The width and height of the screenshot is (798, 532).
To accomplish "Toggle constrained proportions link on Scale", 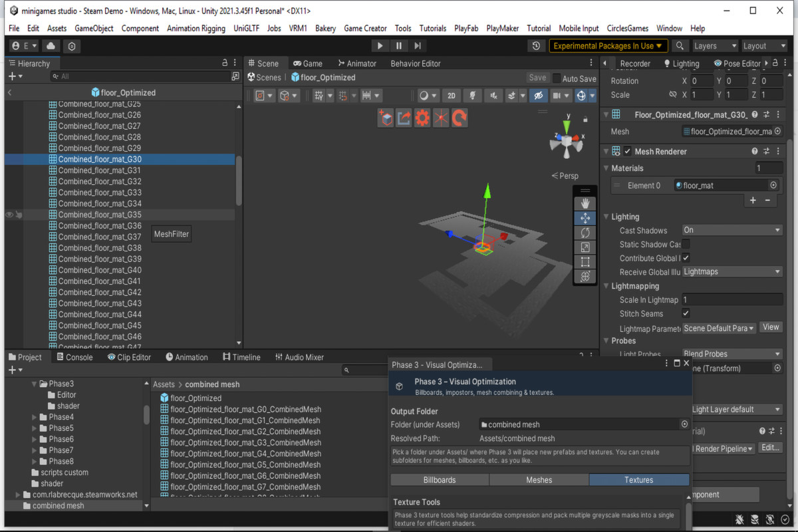I will [673, 95].
